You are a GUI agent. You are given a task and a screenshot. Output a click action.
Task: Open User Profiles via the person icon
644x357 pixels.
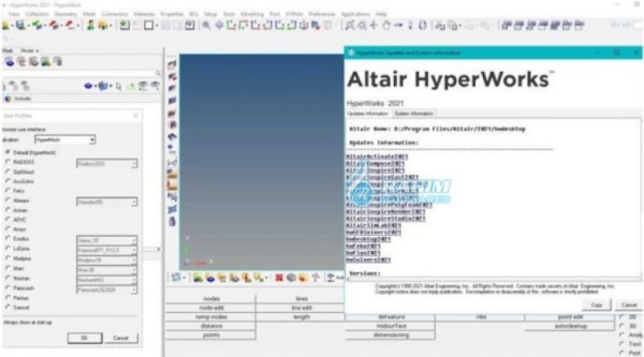pyautogui.click(x=91, y=25)
